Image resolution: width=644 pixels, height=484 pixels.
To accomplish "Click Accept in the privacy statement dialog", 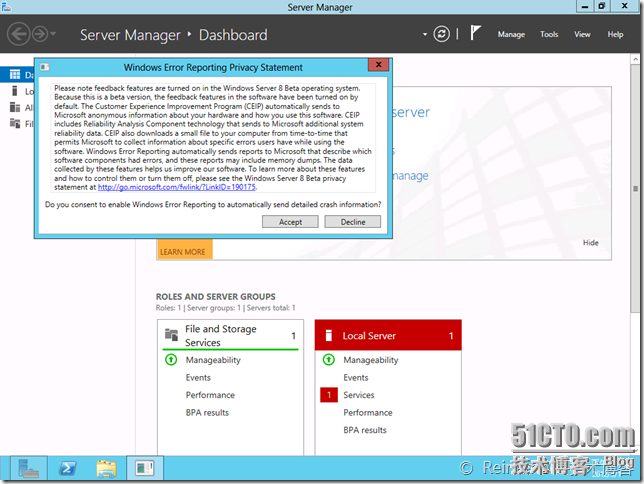I will [x=290, y=222].
